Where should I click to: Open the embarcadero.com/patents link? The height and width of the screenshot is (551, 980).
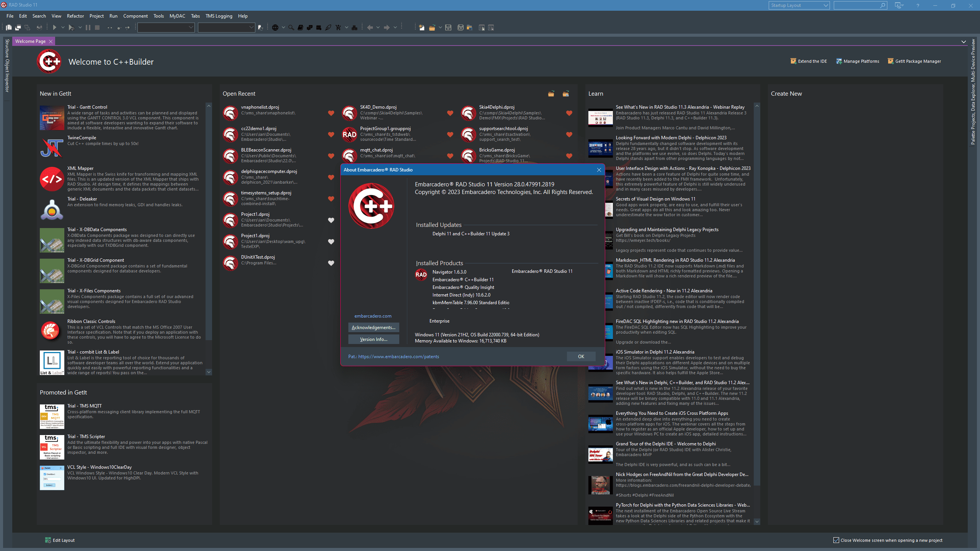click(399, 357)
